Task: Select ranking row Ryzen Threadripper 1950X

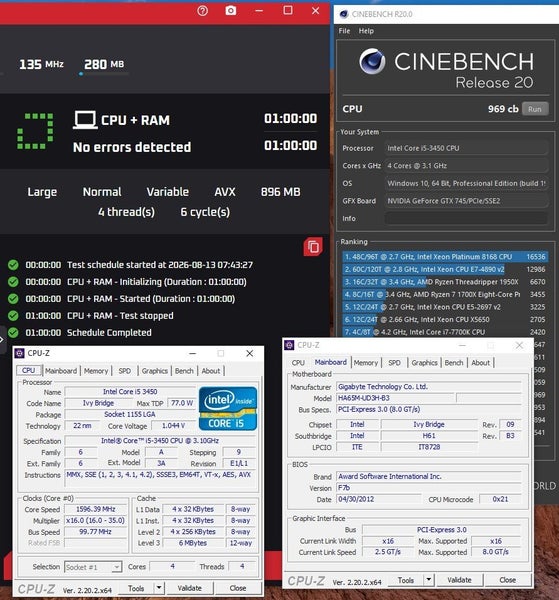Action: 445,282
